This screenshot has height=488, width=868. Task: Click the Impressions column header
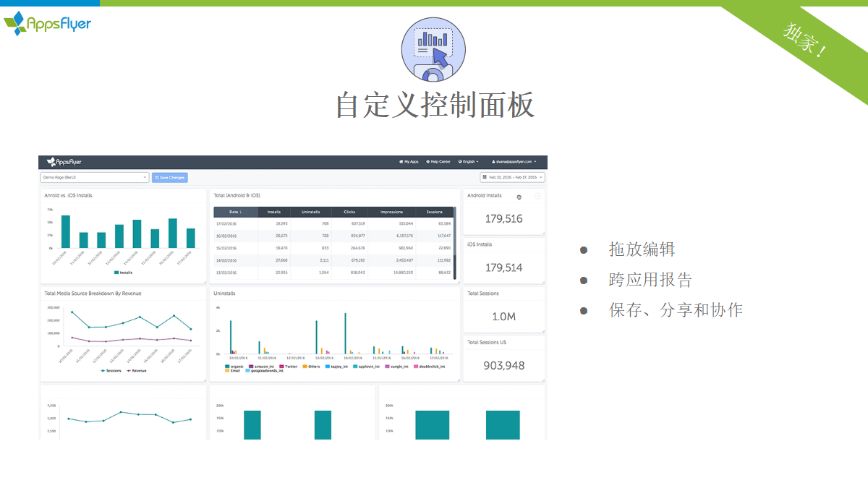tap(391, 212)
